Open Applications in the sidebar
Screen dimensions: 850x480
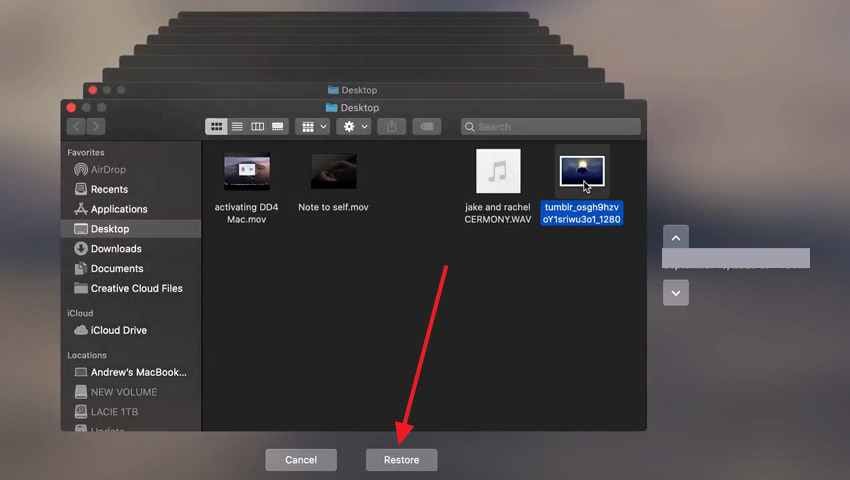130,209
